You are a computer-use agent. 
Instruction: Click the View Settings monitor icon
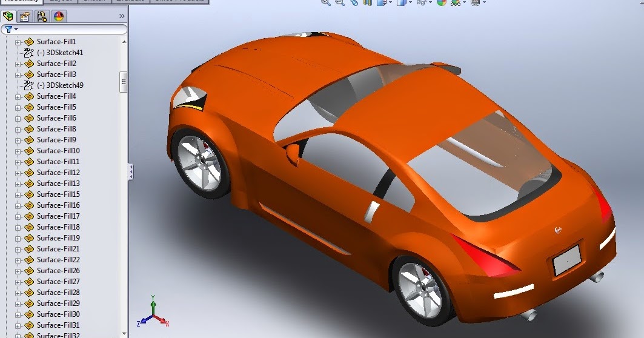476,2
